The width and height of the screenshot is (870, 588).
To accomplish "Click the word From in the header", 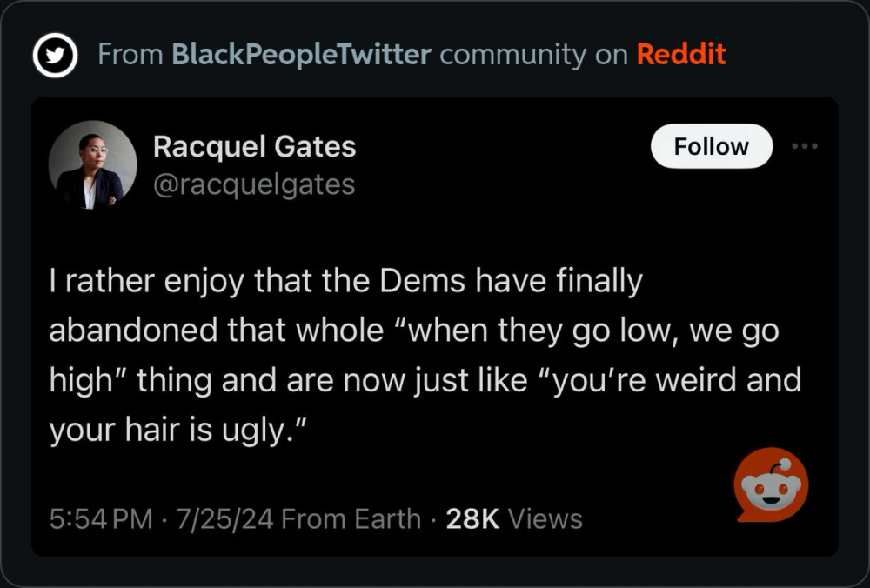I will 130,55.
